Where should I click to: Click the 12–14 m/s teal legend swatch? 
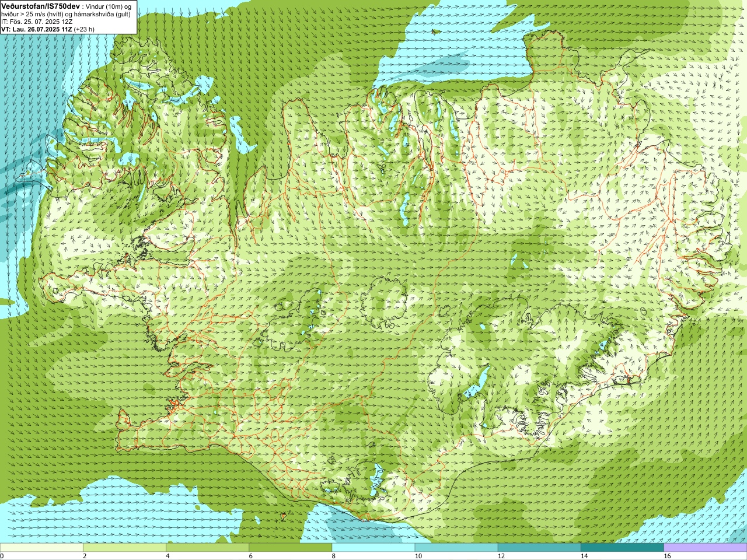(x=539, y=548)
